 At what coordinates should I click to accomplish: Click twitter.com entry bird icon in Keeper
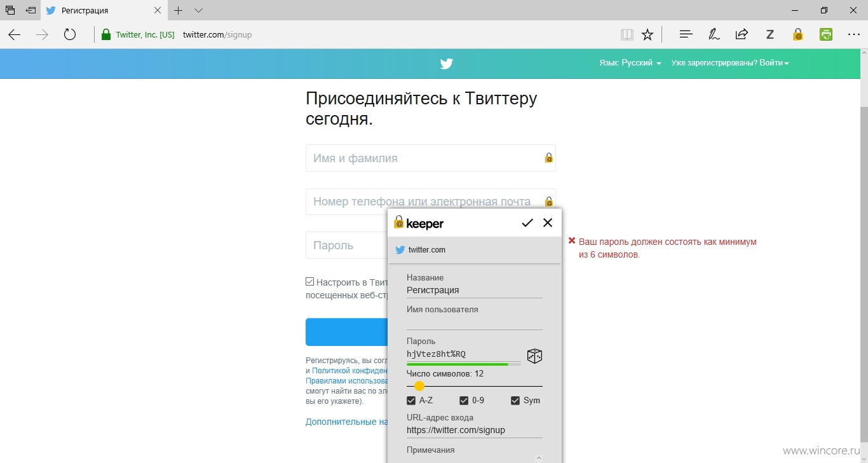[x=400, y=250]
